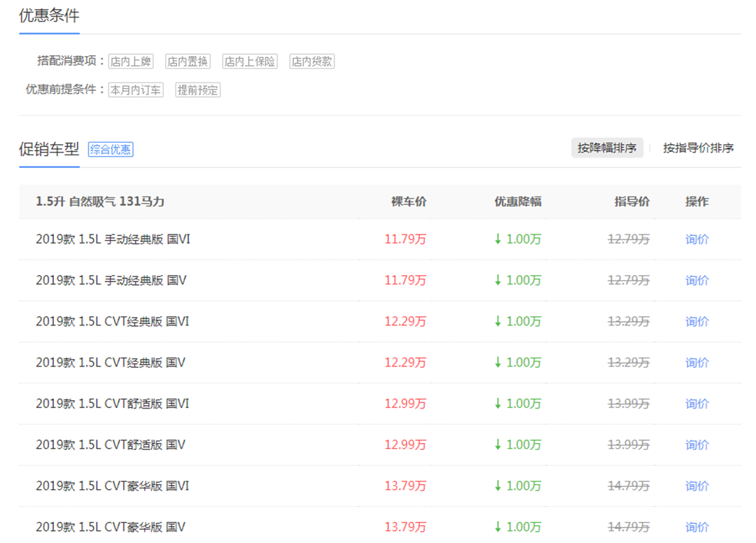
Task: Open the 综合优惠 label
Action: tap(111, 149)
